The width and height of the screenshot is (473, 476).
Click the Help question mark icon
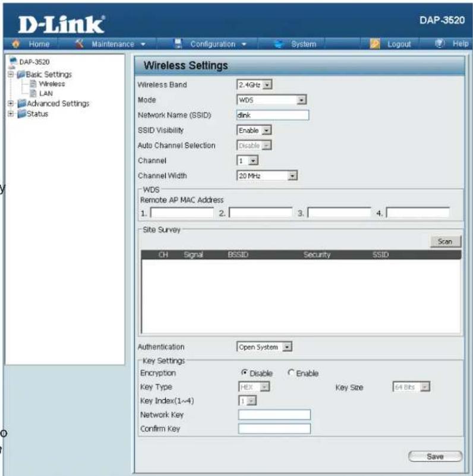(439, 44)
